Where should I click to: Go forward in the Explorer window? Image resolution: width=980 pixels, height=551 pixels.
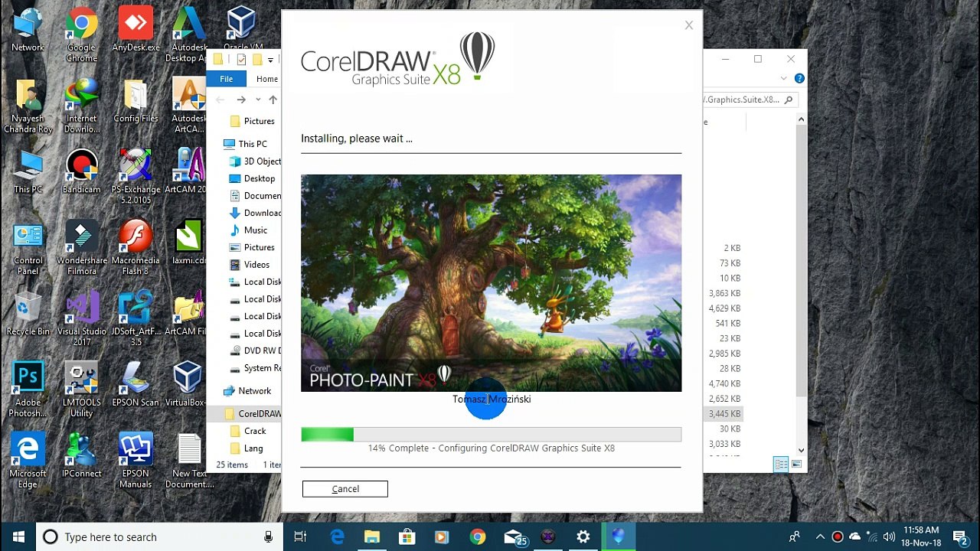[241, 99]
